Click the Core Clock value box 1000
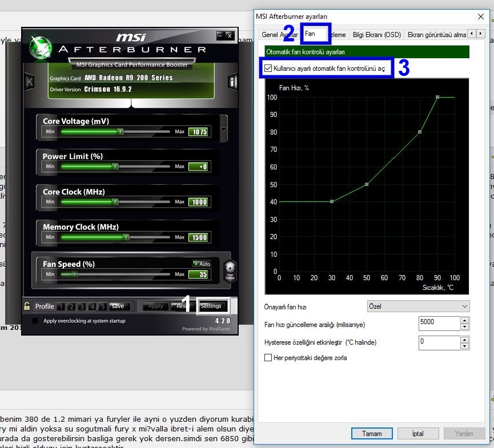This screenshot has width=494, height=448. click(x=199, y=202)
